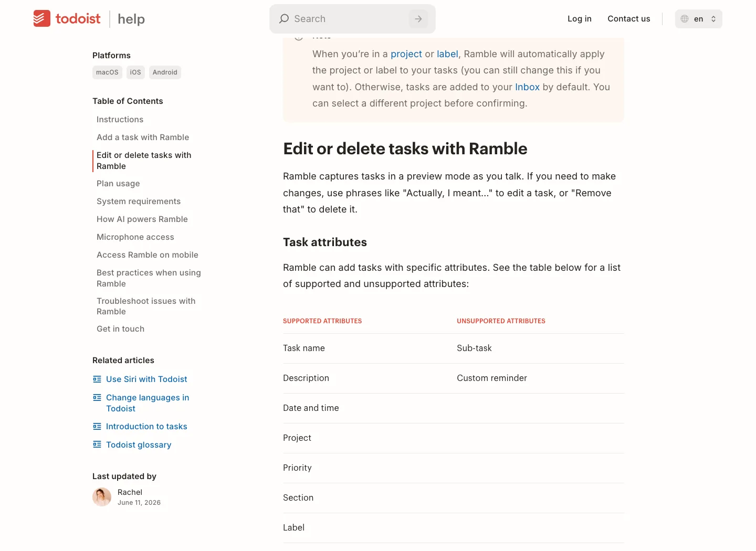Click the Date and time table cell
Screen dimensions: 756x551
[311, 408]
